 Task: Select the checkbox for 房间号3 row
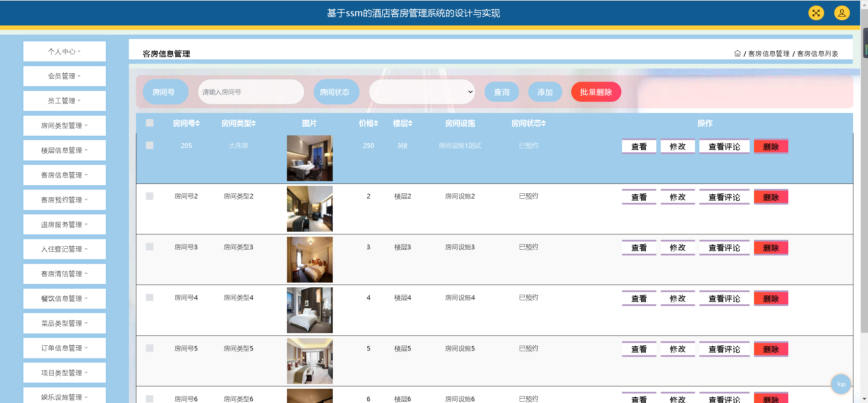[150, 247]
